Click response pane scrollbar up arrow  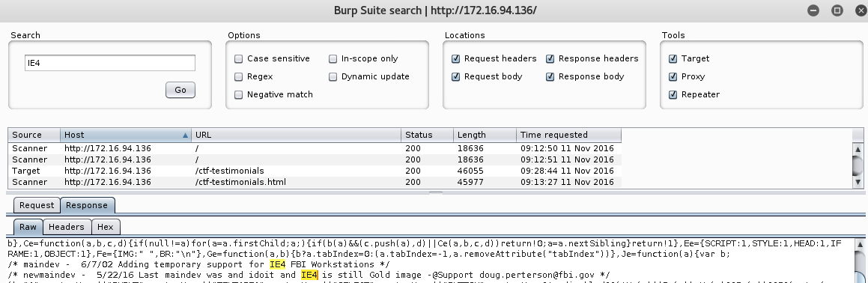[x=860, y=243]
